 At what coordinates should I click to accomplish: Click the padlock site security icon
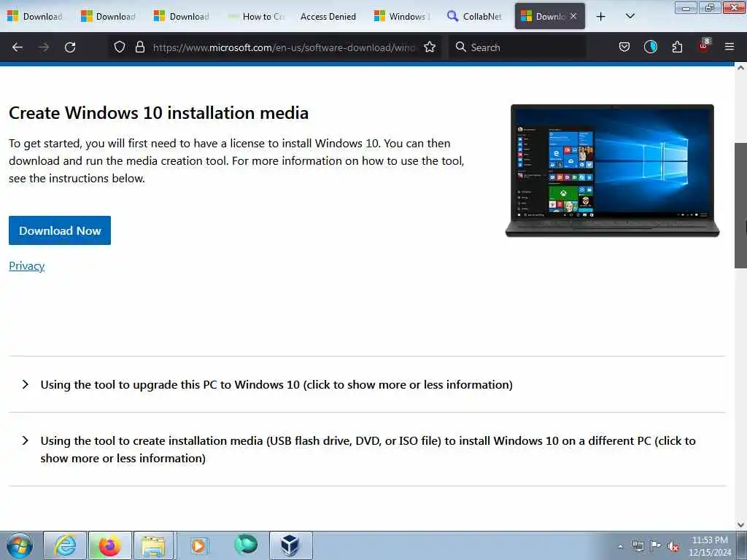139,47
